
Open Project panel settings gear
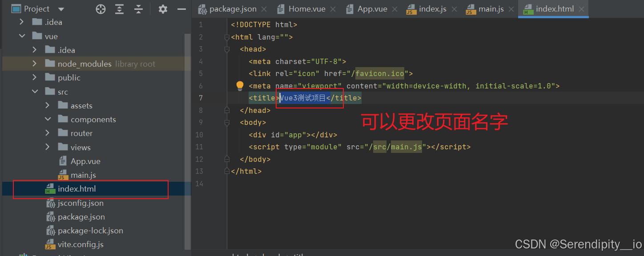pos(163,9)
